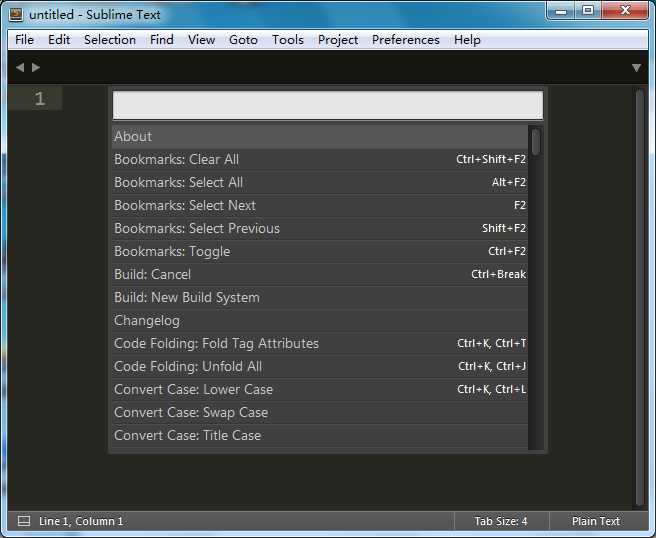Open the Tab Size: 4 selector

click(501, 521)
